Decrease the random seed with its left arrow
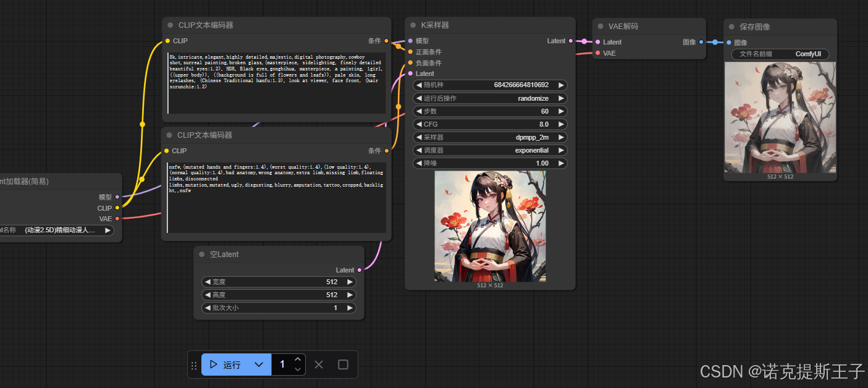The width and height of the screenshot is (868, 388). click(x=418, y=85)
